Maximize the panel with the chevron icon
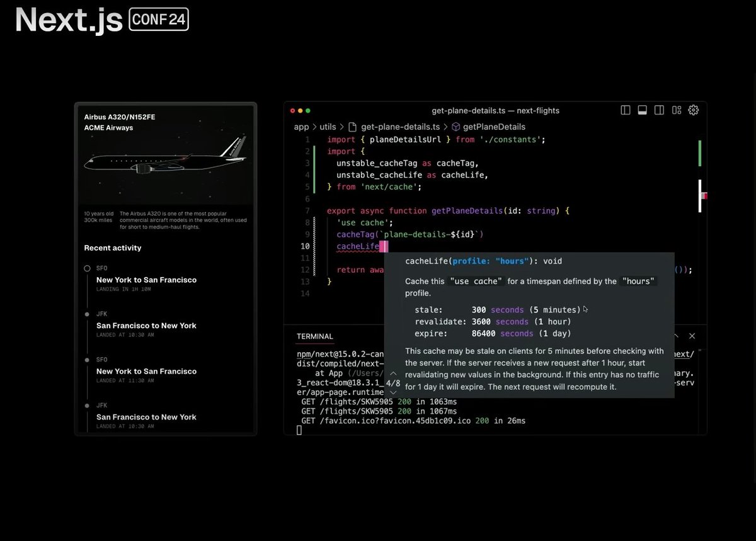This screenshot has width=756, height=541. coord(675,336)
